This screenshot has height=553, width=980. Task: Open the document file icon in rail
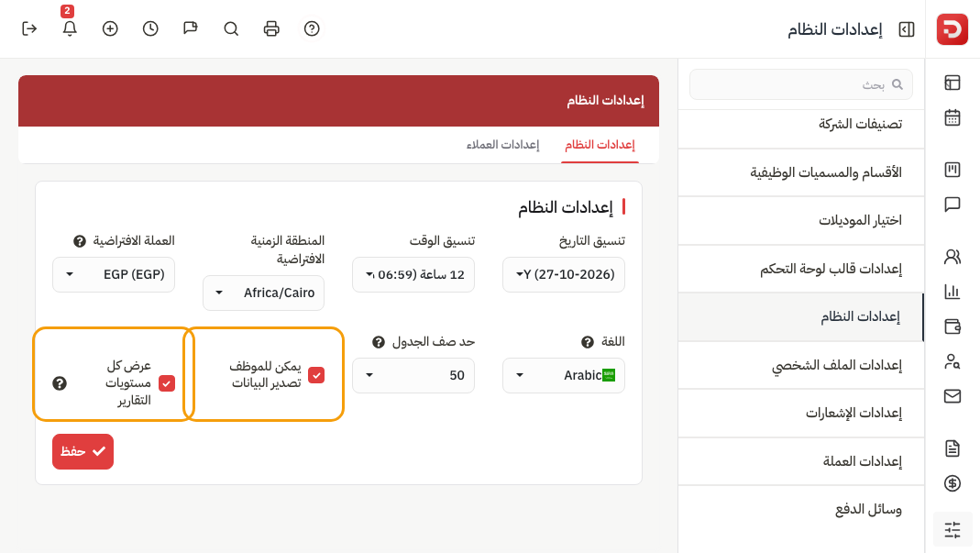[952, 448]
